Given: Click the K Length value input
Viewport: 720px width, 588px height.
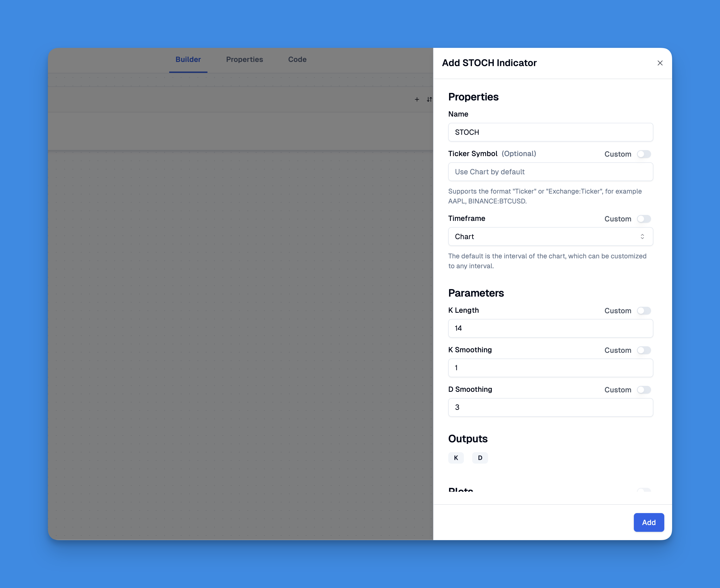Looking at the screenshot, I should click(551, 328).
